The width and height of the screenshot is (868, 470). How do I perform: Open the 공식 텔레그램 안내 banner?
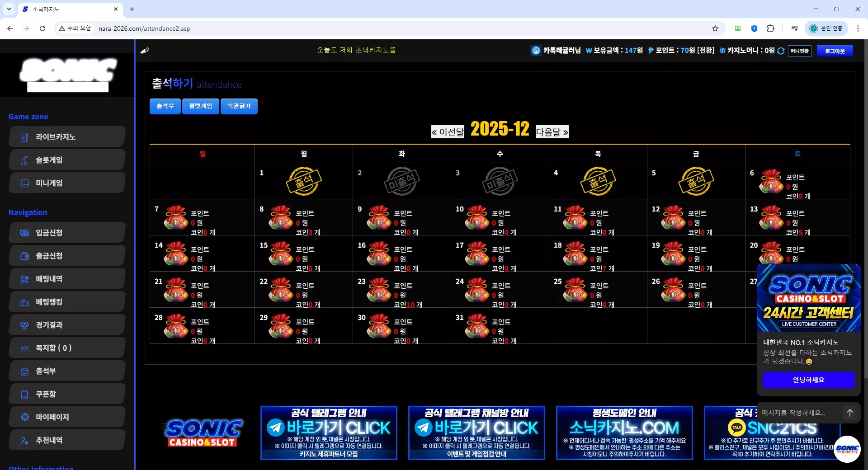329,433
